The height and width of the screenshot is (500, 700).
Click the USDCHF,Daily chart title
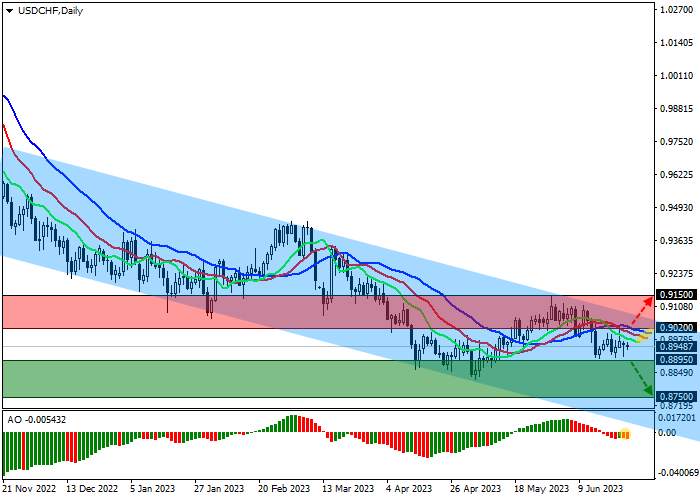(x=50, y=11)
